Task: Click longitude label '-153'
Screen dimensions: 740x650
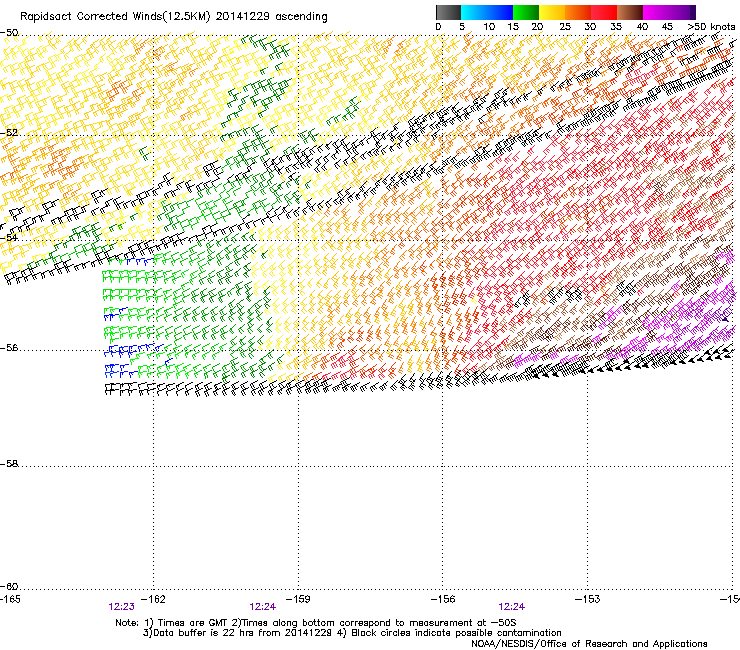Action: 587,599
